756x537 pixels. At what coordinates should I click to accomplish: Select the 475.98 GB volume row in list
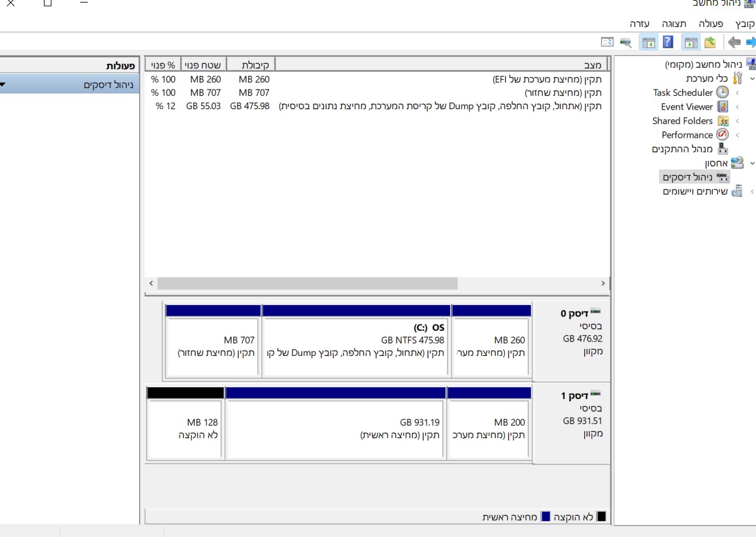tap(377, 106)
